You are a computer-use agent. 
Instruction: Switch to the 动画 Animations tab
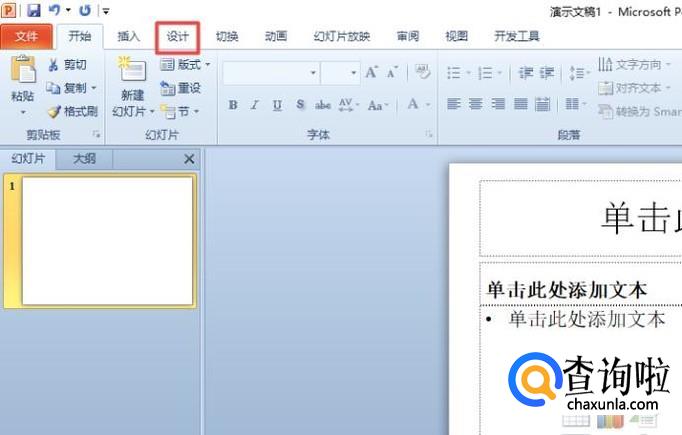click(276, 36)
